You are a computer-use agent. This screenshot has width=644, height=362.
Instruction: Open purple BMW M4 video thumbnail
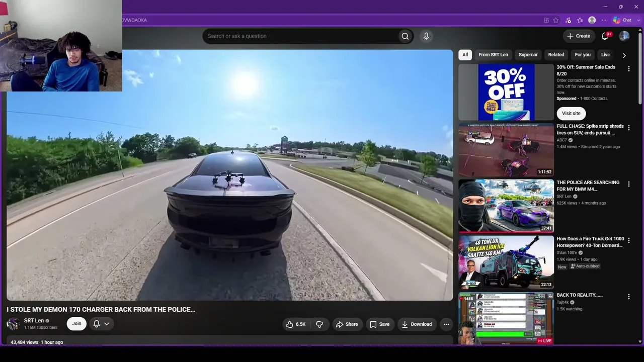(x=506, y=206)
